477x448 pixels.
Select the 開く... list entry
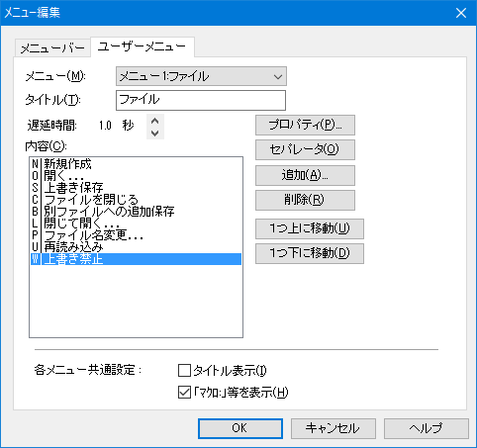136,176
